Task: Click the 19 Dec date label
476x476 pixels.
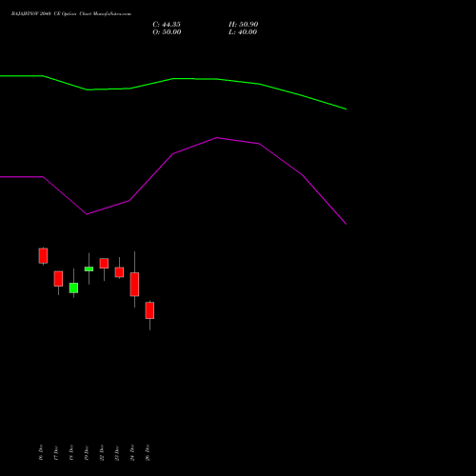Action: pos(87,452)
